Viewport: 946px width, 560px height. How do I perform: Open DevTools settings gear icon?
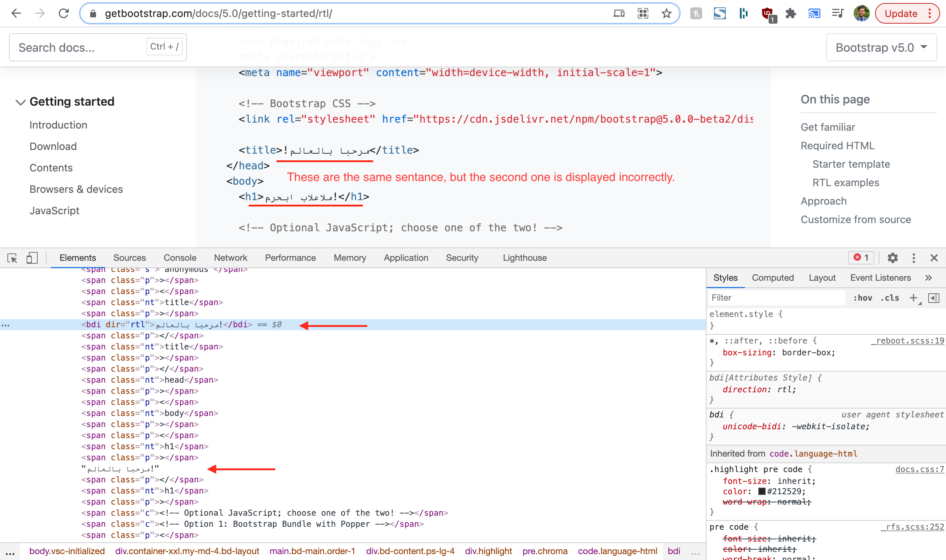point(891,258)
